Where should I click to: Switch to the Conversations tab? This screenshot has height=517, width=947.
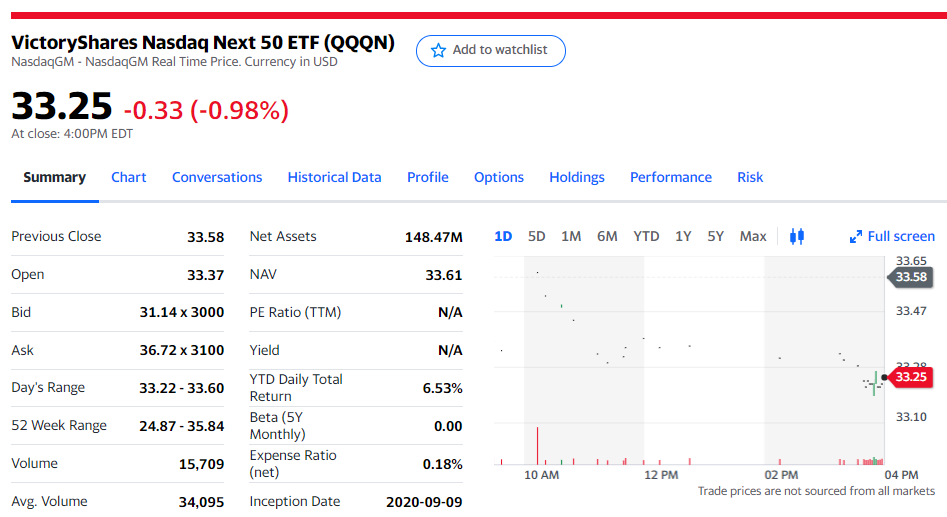[217, 177]
